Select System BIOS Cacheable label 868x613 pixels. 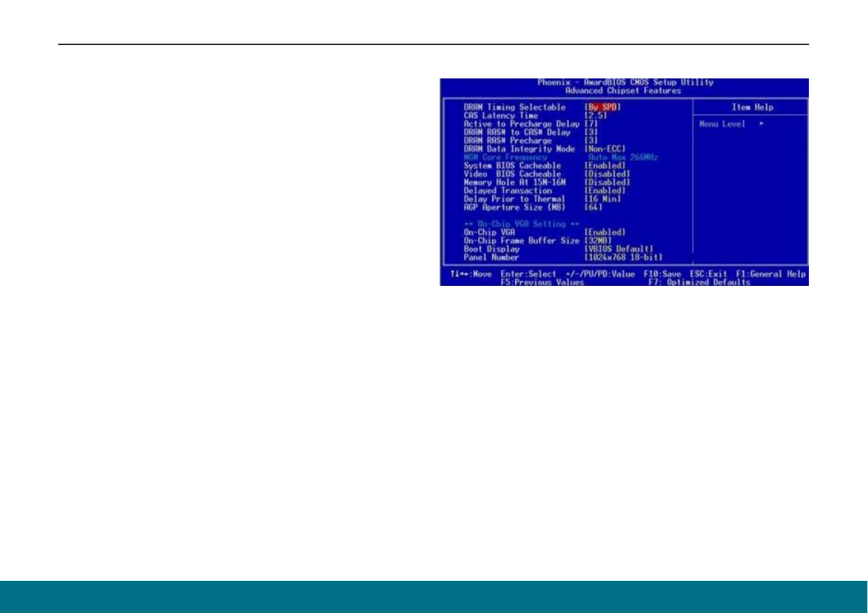tap(512, 166)
